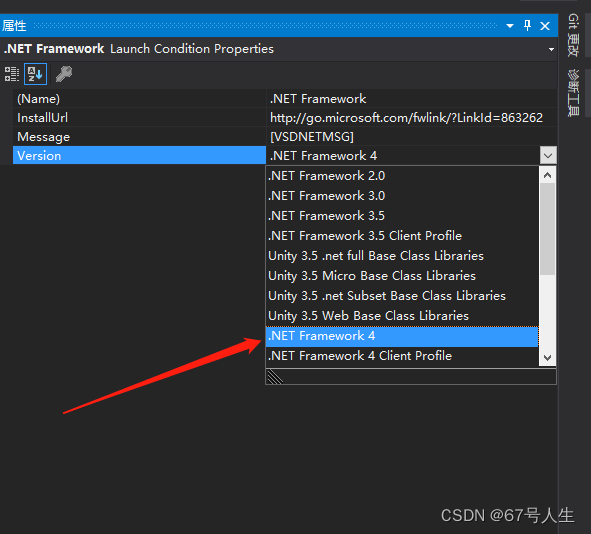The height and width of the screenshot is (534, 591).
Task: Click the version list scroll-down arrow
Action: point(548,358)
